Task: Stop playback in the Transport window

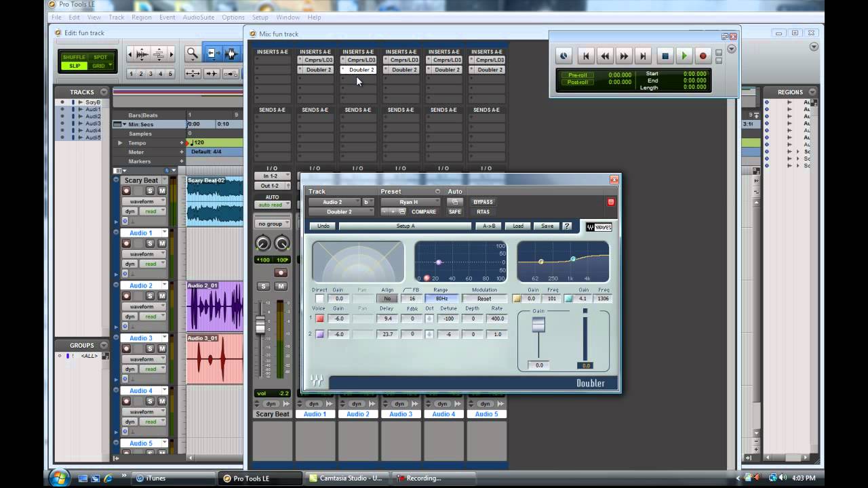Action: click(665, 56)
